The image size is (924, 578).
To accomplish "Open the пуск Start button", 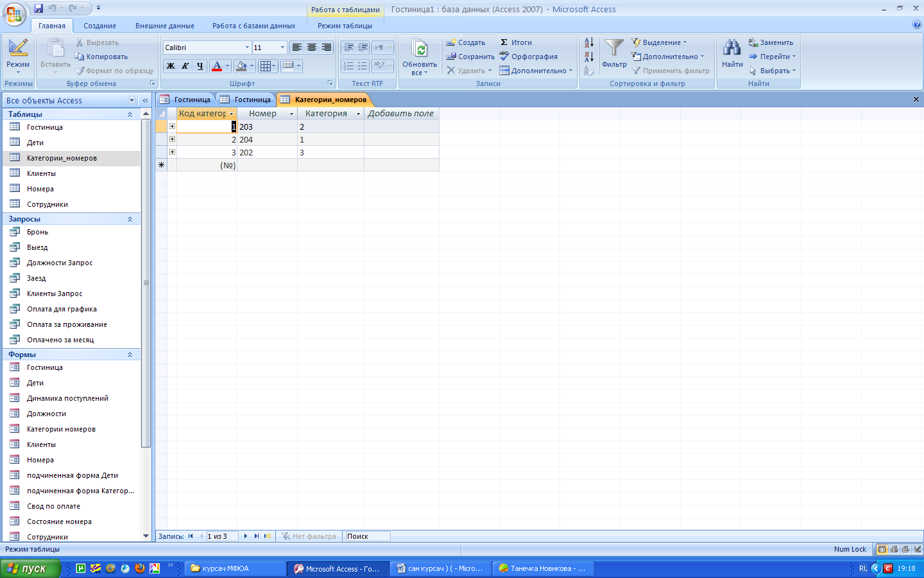I will coord(30,568).
